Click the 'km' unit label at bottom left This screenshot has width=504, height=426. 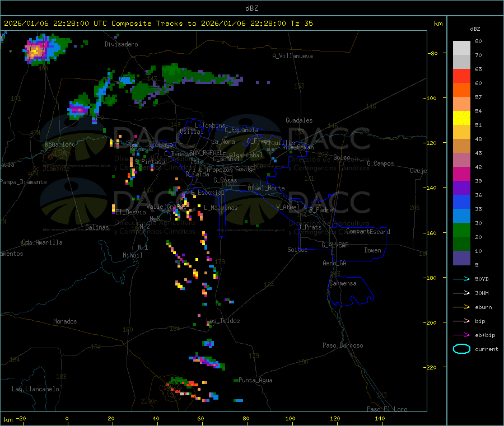[x=8, y=420]
